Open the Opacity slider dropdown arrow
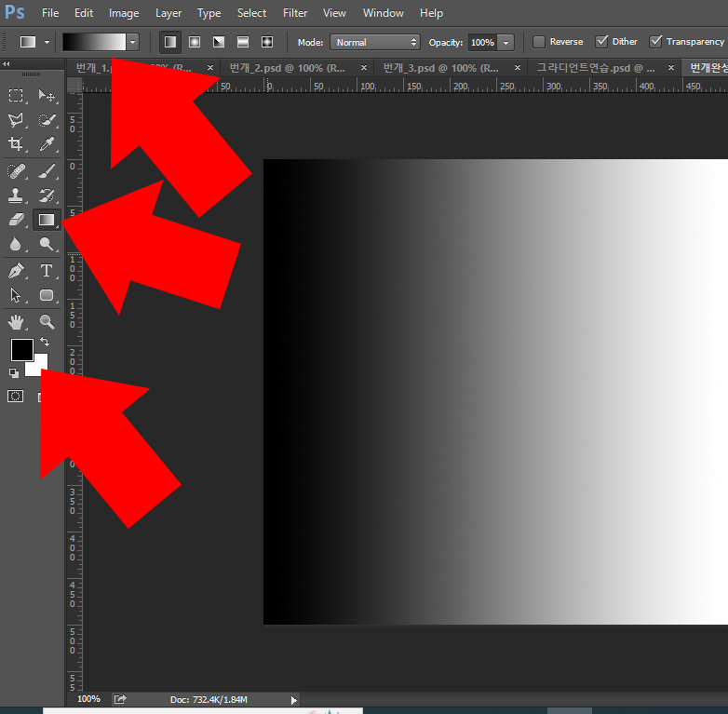This screenshot has width=728, height=714. coord(506,43)
